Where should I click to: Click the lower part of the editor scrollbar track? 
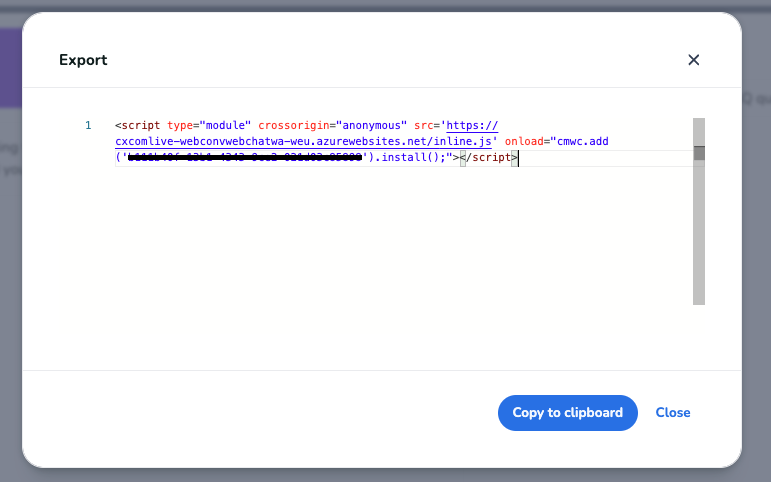(x=699, y=260)
